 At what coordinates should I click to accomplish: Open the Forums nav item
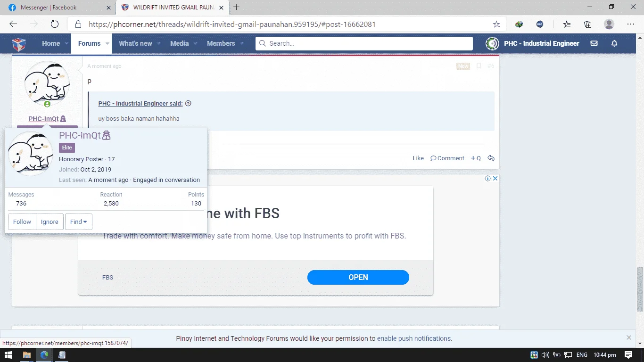click(x=89, y=43)
